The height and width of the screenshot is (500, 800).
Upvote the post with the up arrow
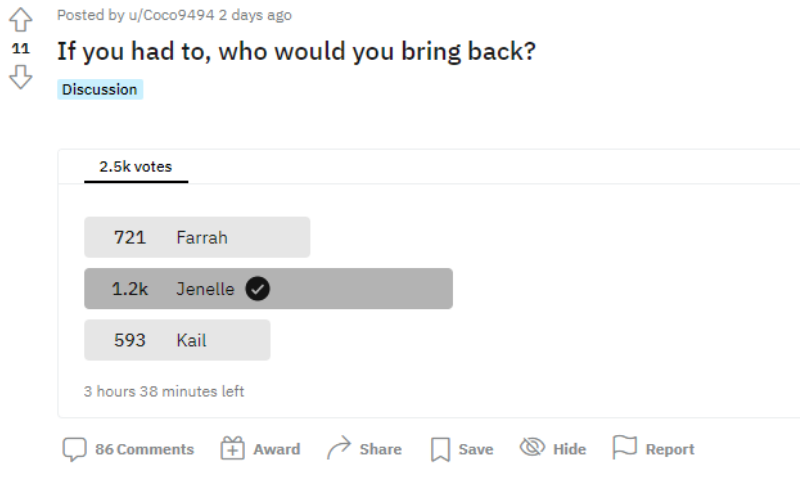[20, 20]
